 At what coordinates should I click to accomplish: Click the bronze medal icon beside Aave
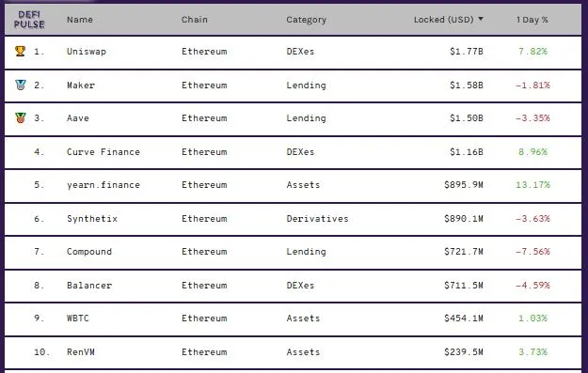[x=21, y=118]
